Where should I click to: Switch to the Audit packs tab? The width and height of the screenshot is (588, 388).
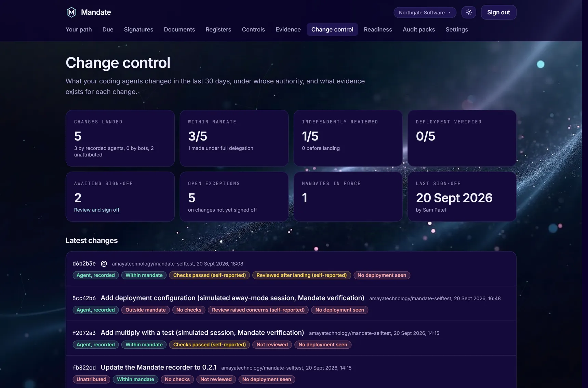tap(419, 29)
